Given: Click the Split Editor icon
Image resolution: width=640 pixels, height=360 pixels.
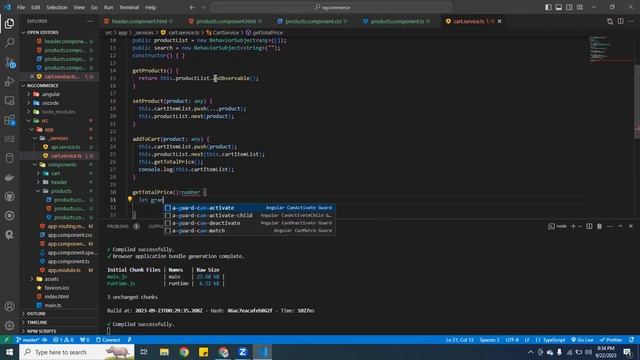Looking at the screenshot, I should coord(620,21).
